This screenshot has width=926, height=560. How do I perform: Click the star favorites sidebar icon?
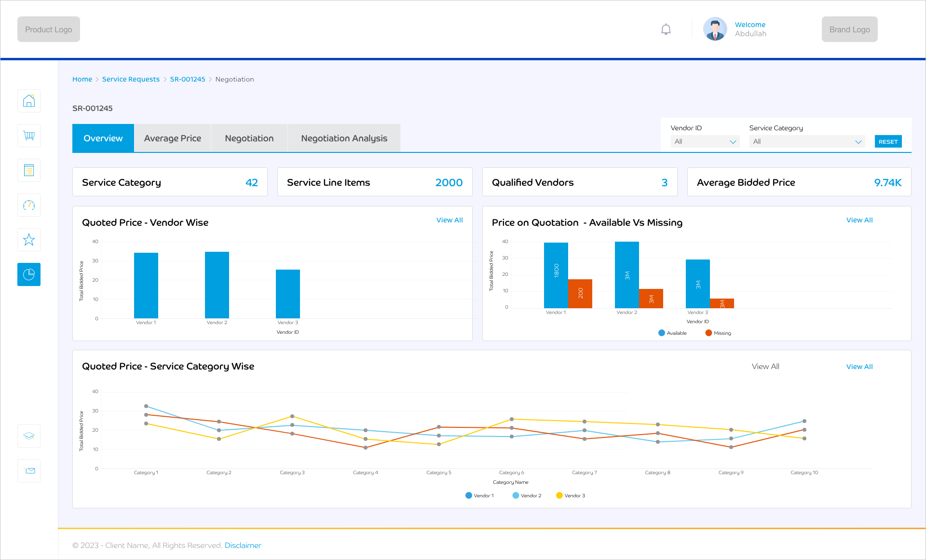point(29,240)
